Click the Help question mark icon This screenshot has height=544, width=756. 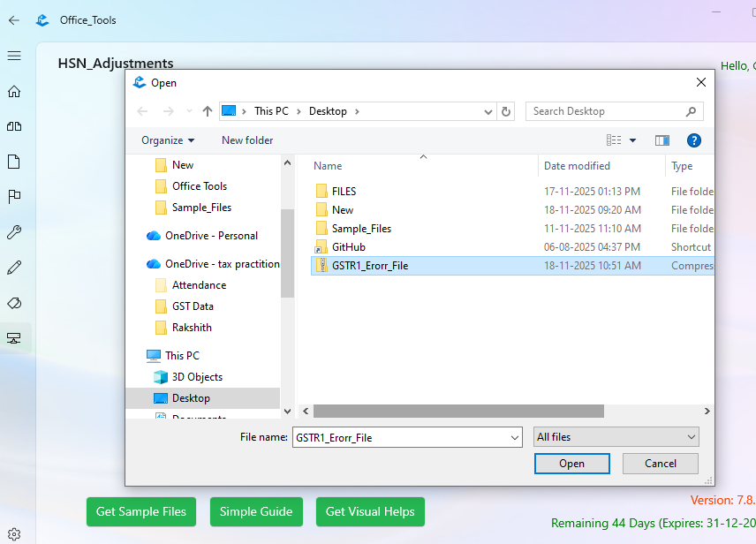point(694,140)
